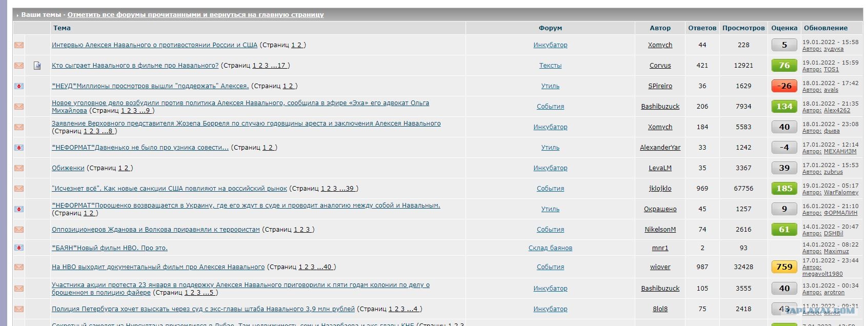
Task: Click yellow rating badge 759
Action: [x=784, y=267]
